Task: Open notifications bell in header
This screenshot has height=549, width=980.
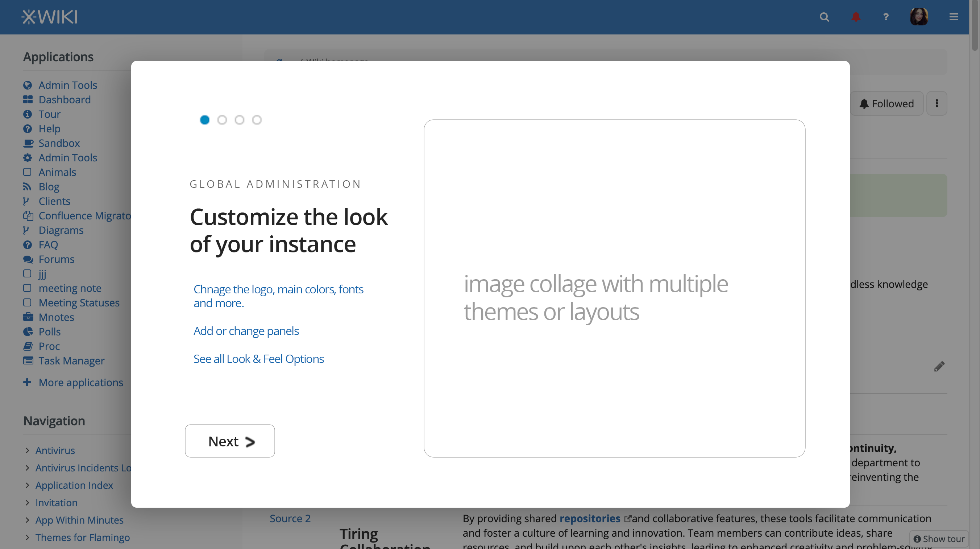Action: [856, 17]
